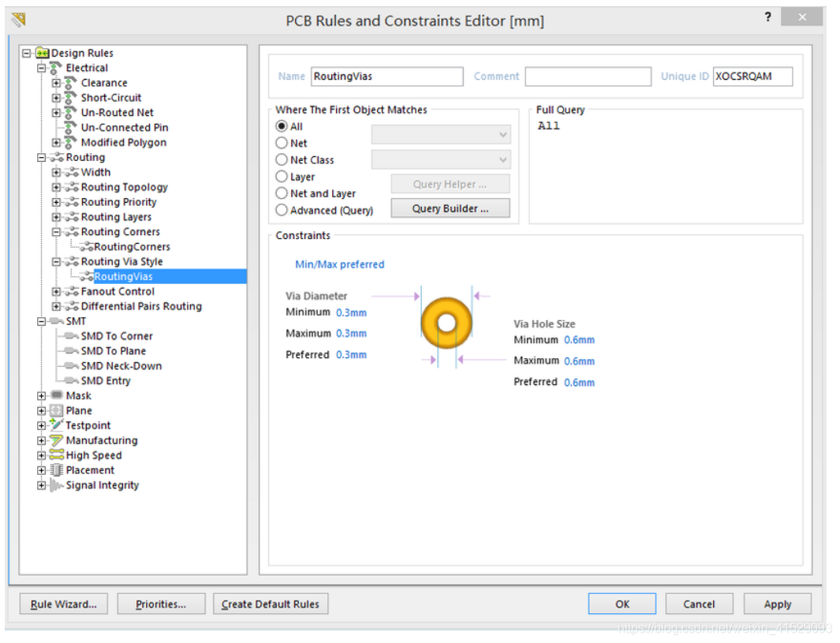Click the Signal Integrity waveform icon
The image size is (840, 643).
(x=57, y=485)
